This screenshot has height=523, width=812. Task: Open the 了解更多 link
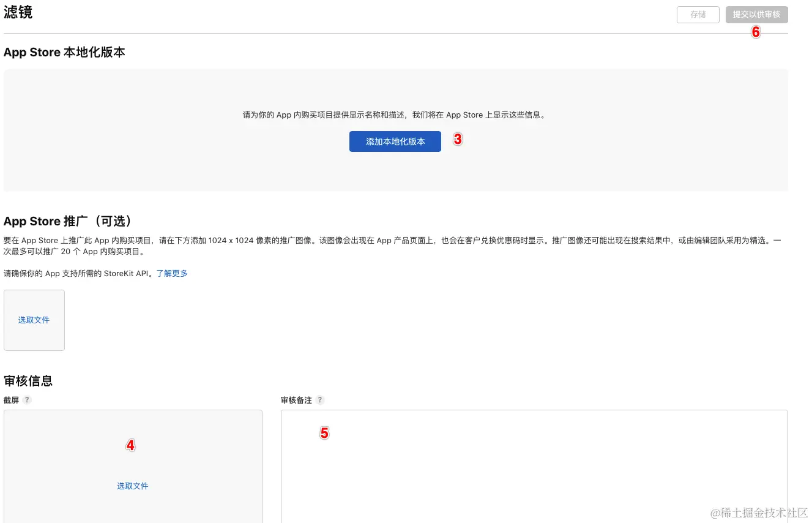(172, 274)
